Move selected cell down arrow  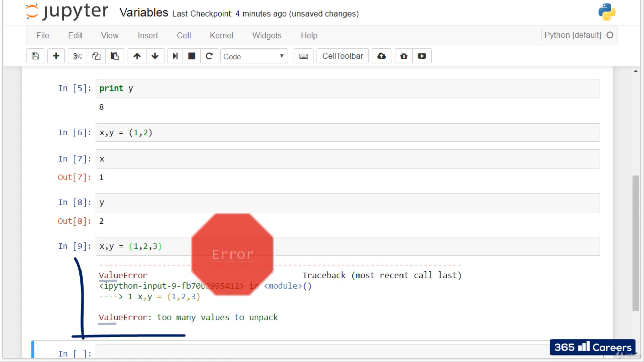155,56
